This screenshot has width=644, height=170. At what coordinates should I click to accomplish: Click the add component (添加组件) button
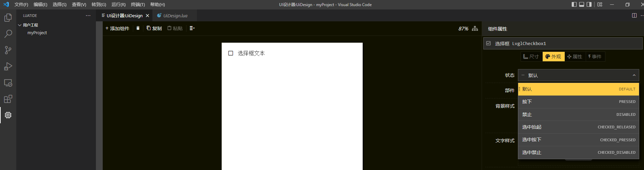[117, 28]
